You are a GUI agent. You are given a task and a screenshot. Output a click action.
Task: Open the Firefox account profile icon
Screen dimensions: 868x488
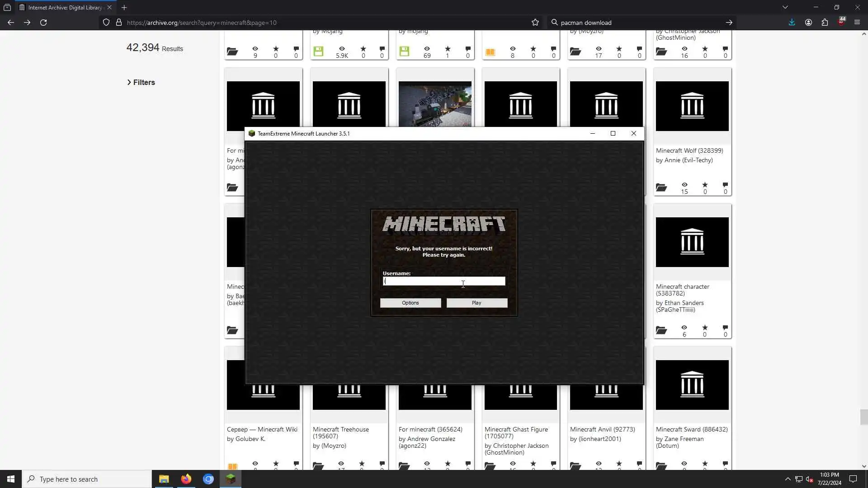[808, 23]
